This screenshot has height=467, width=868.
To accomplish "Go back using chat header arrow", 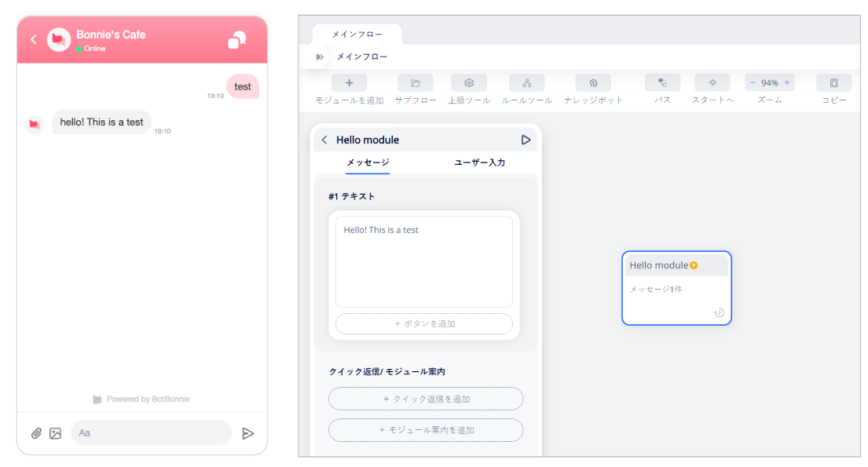I will [34, 39].
